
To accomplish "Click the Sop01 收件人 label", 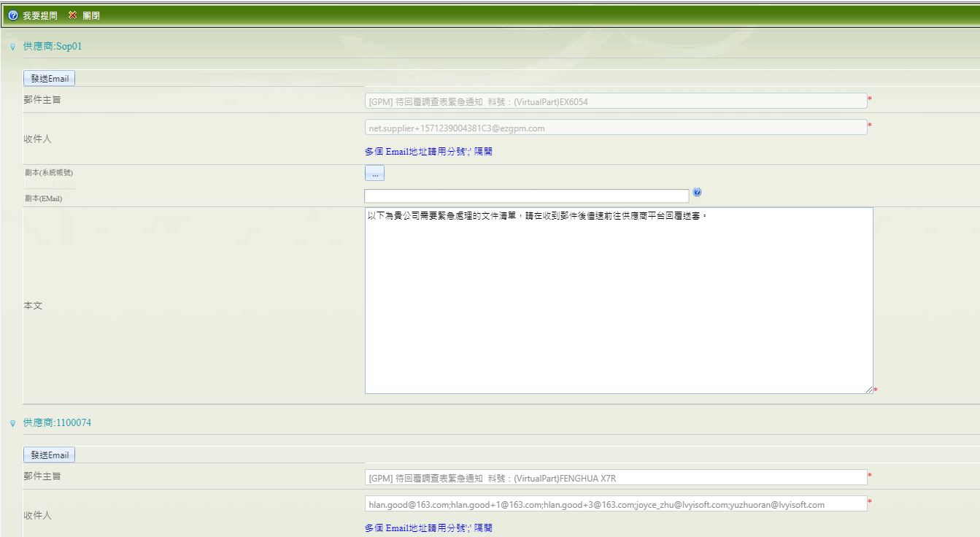I will click(x=37, y=139).
